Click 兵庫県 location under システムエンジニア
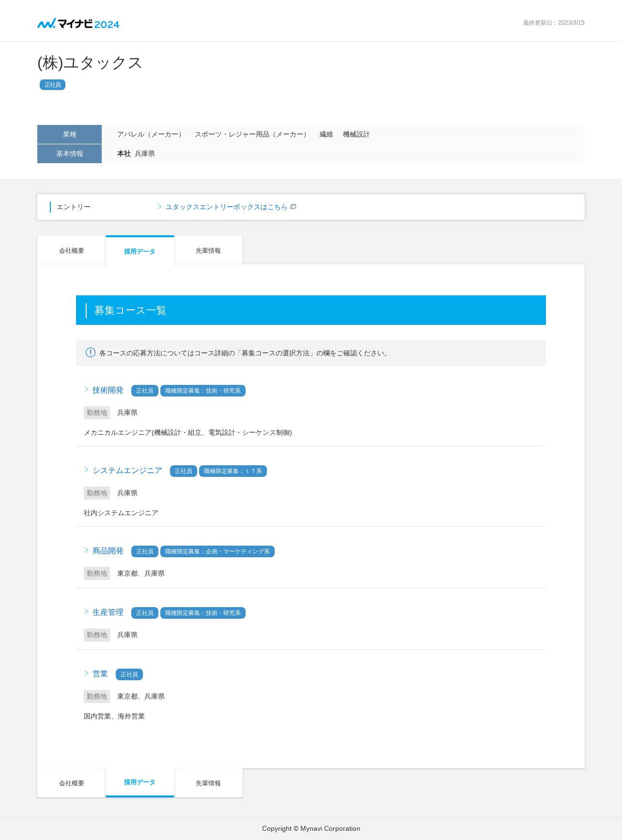Viewport: 622px width, 840px height. tap(127, 493)
